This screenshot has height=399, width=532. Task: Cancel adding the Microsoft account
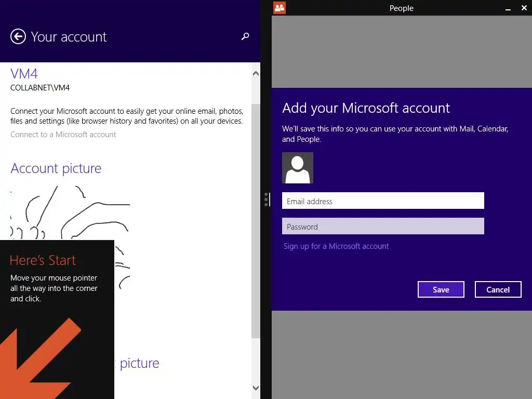498,289
